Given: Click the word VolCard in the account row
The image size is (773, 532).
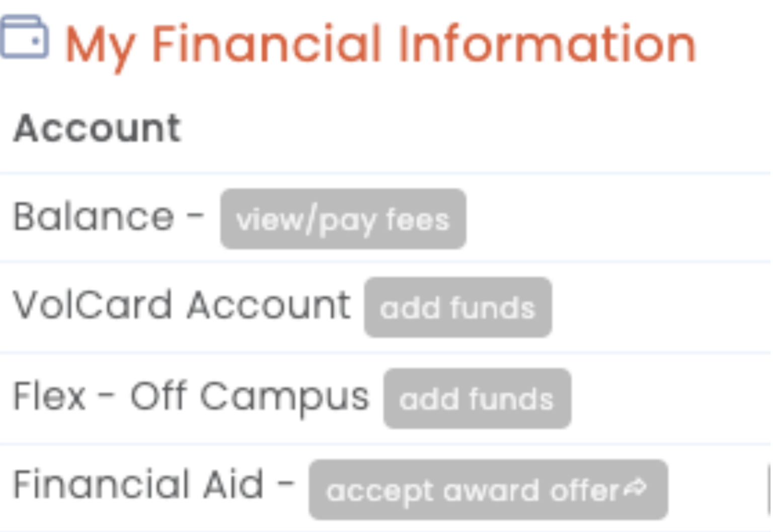Looking at the screenshot, I should (92, 305).
